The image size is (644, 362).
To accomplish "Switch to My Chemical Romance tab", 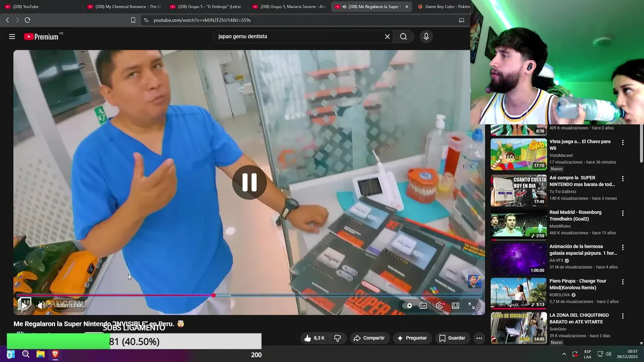I will (124, 7).
